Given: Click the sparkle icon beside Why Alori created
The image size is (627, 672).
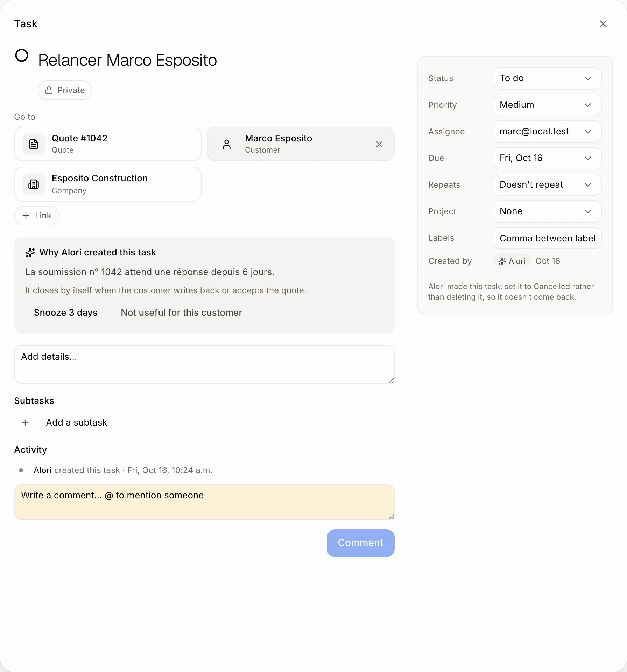Looking at the screenshot, I should click(x=30, y=253).
